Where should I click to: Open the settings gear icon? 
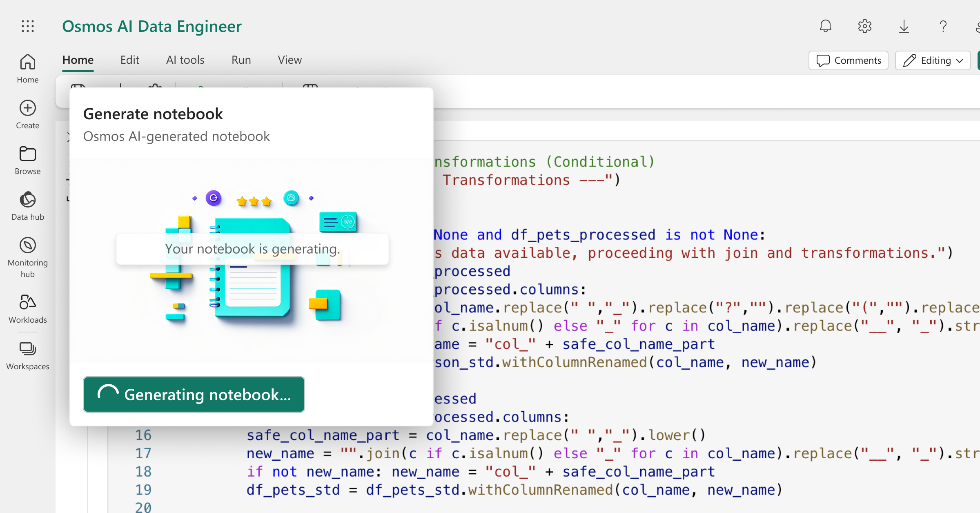click(x=865, y=26)
